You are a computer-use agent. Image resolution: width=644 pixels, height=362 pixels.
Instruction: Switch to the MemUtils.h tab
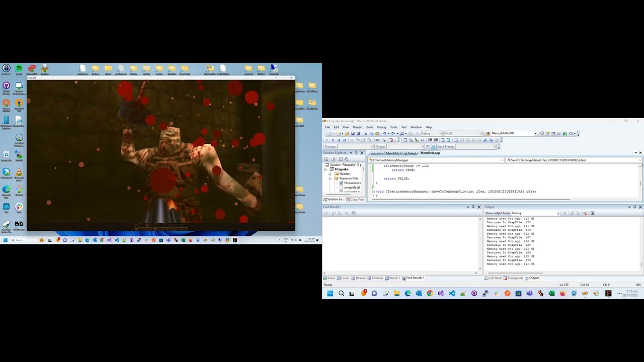pos(393,153)
